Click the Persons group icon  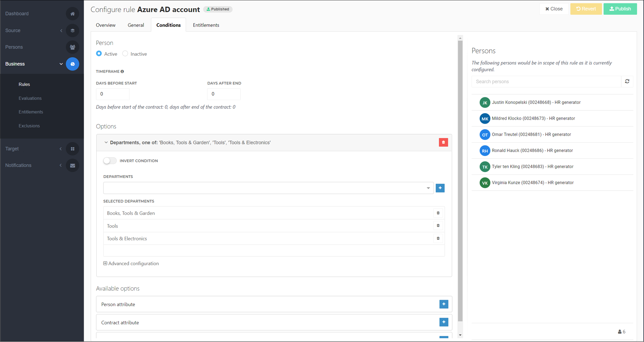(72, 47)
